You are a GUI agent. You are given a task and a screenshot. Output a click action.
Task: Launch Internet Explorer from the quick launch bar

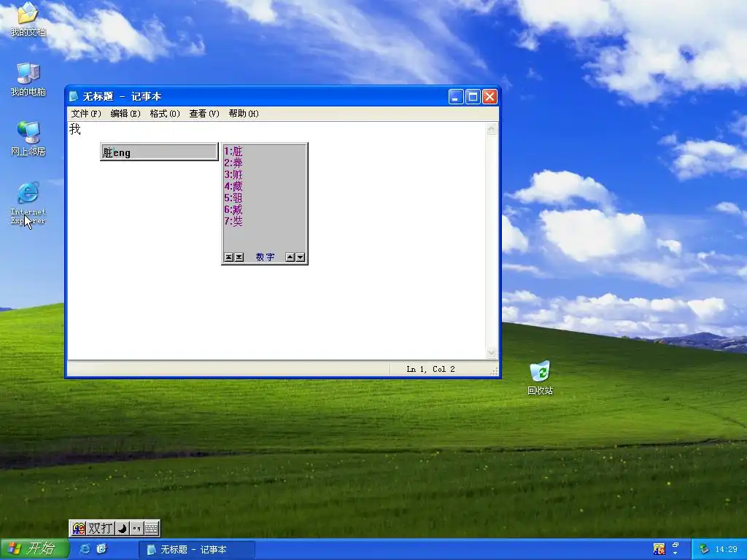point(85,549)
